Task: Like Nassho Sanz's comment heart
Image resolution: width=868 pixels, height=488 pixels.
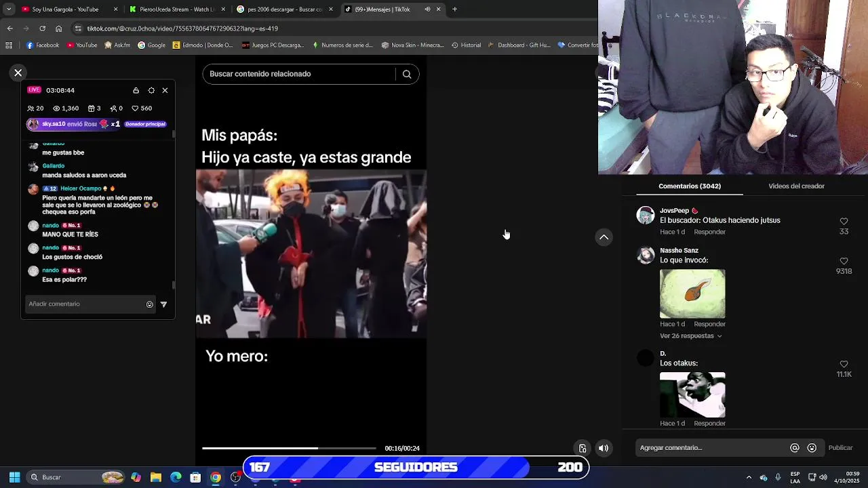Action: coord(844,261)
